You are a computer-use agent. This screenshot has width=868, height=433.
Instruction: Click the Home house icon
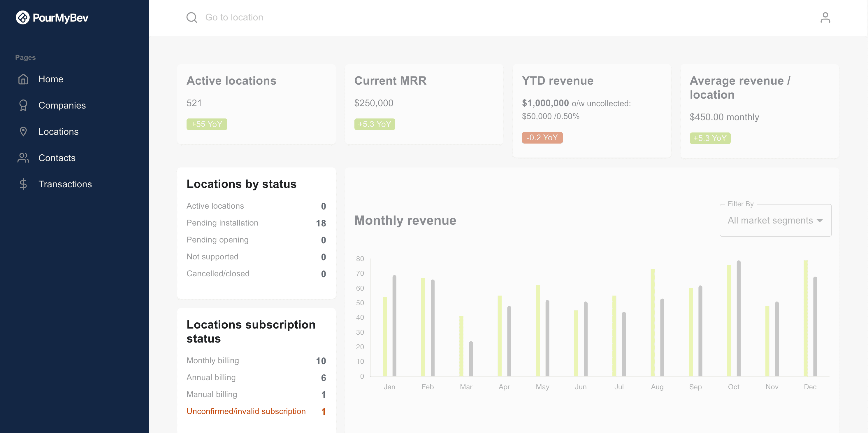tap(23, 79)
